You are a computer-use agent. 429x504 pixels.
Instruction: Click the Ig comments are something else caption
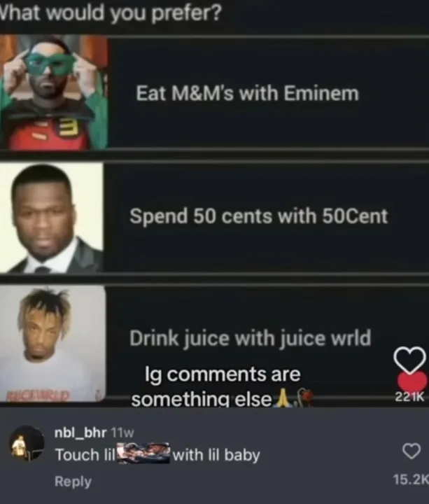coord(216,386)
